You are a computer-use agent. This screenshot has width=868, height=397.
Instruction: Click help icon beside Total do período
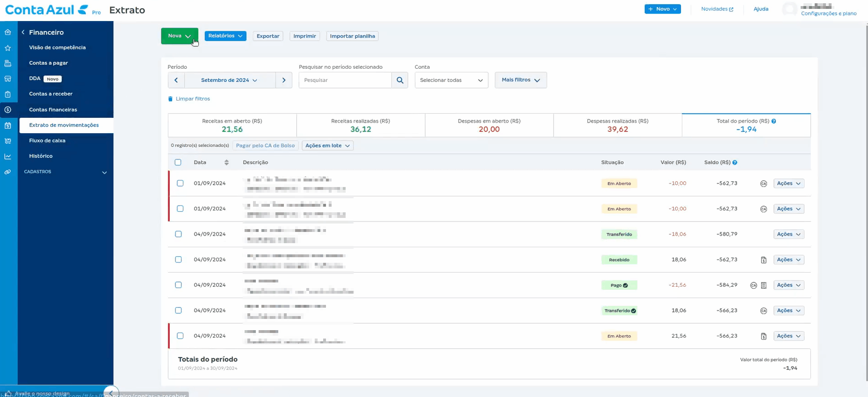coord(774,121)
